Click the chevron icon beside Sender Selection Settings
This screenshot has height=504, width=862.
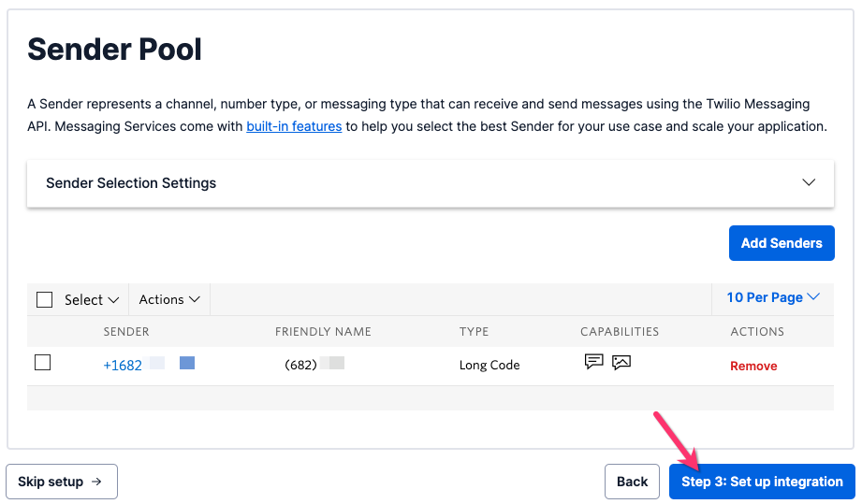point(810,182)
